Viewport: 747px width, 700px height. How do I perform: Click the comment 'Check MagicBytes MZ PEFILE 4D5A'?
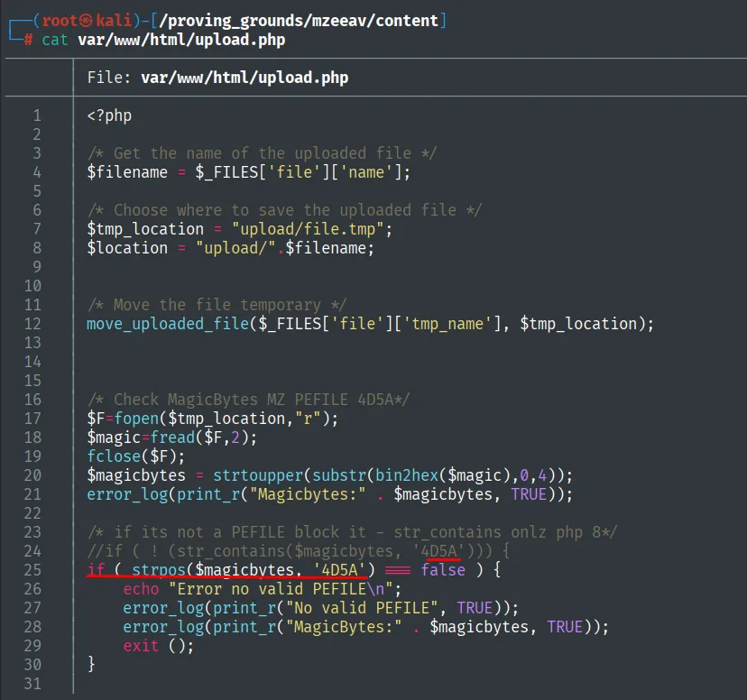248,400
